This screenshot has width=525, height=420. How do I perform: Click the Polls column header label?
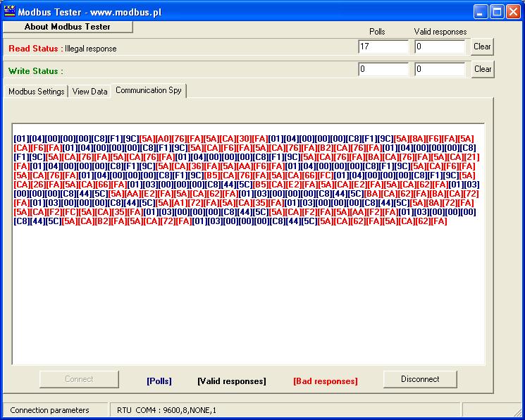coord(377,32)
